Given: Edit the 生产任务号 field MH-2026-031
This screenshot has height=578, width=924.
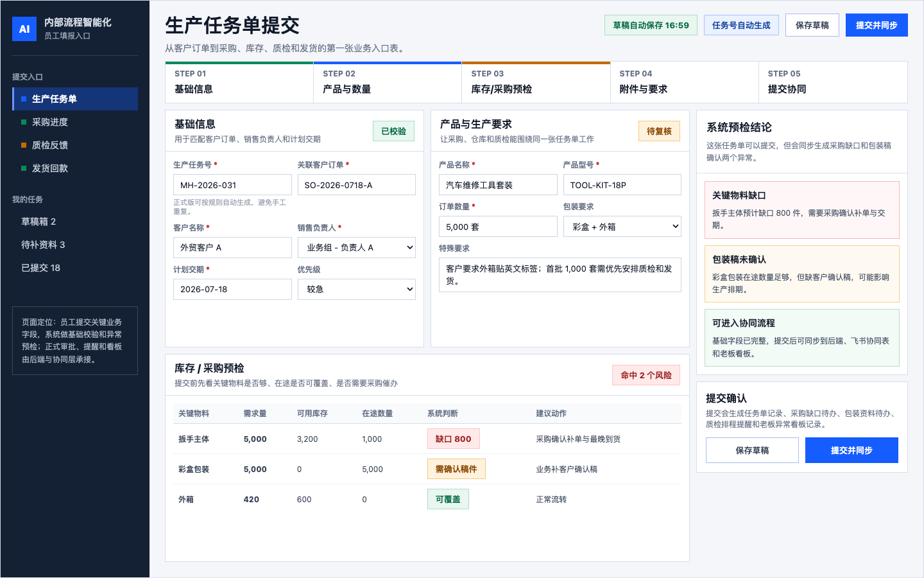Looking at the screenshot, I should (232, 185).
